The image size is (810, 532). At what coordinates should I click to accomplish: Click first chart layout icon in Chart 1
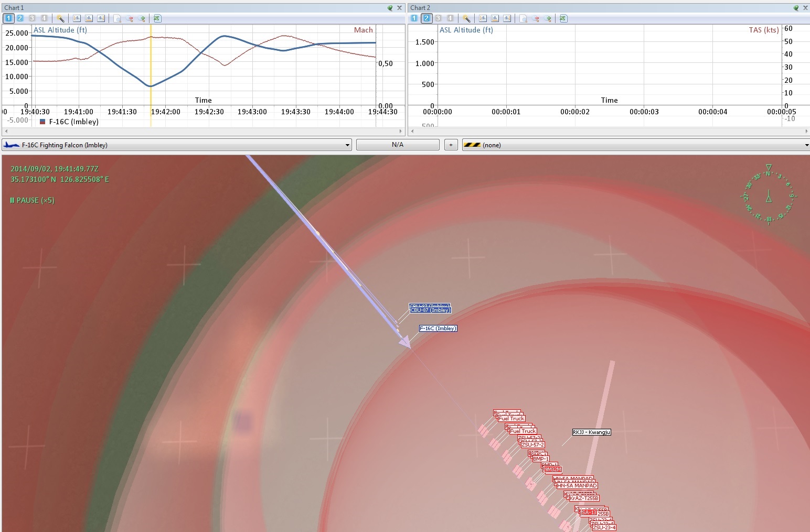pos(77,18)
